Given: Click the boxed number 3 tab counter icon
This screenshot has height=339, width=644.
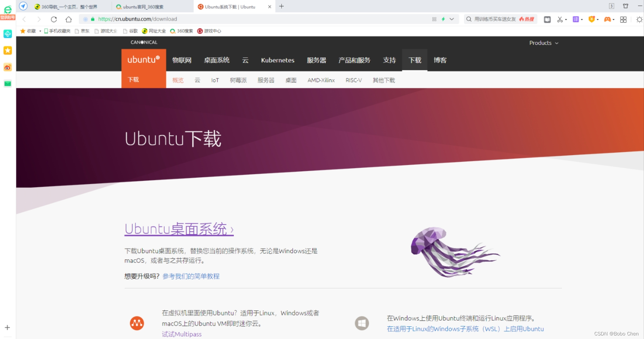Looking at the screenshot, I should click(x=612, y=6).
